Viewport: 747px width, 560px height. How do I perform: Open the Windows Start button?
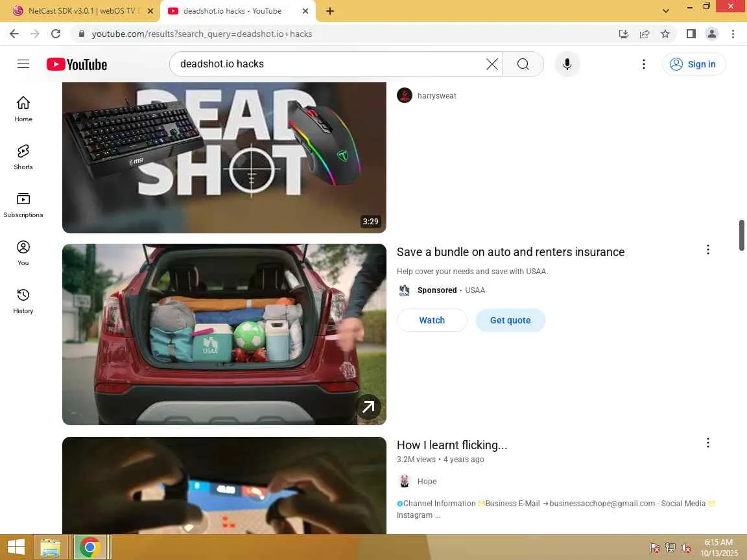coord(16,547)
